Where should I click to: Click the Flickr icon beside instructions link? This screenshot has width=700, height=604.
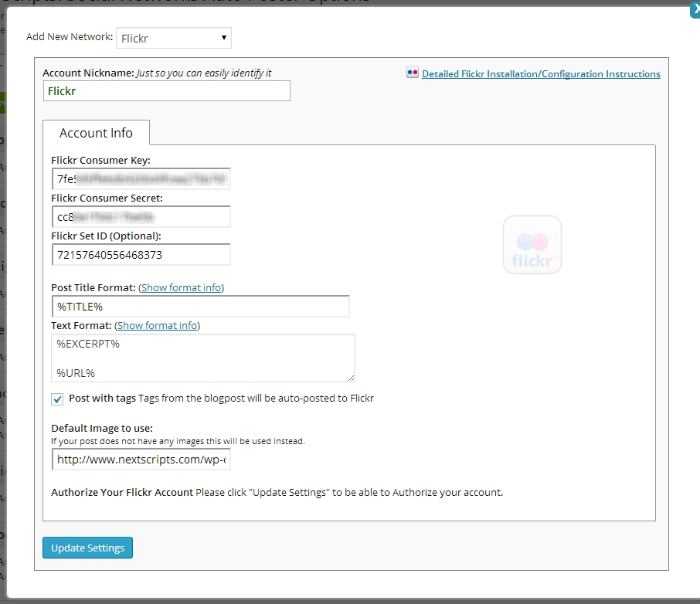[x=412, y=73]
